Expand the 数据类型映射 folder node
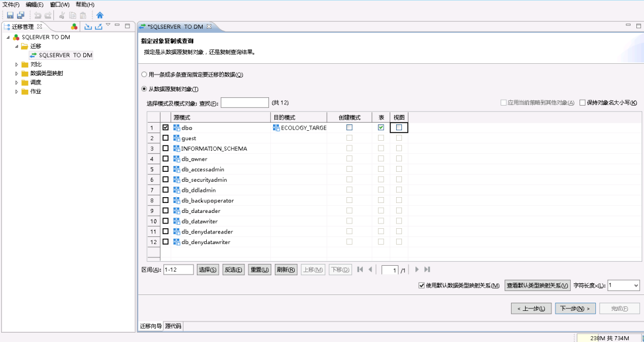The height and width of the screenshot is (342, 644). point(17,73)
